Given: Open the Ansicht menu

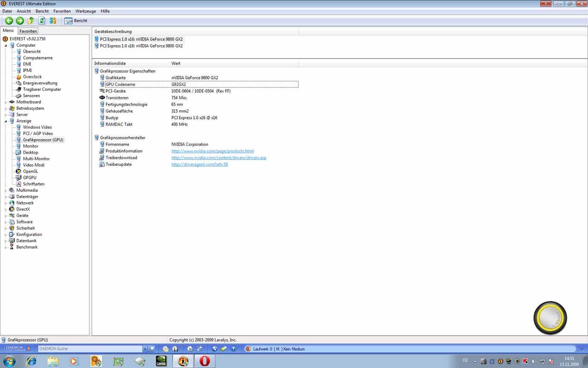Looking at the screenshot, I should (24, 11).
